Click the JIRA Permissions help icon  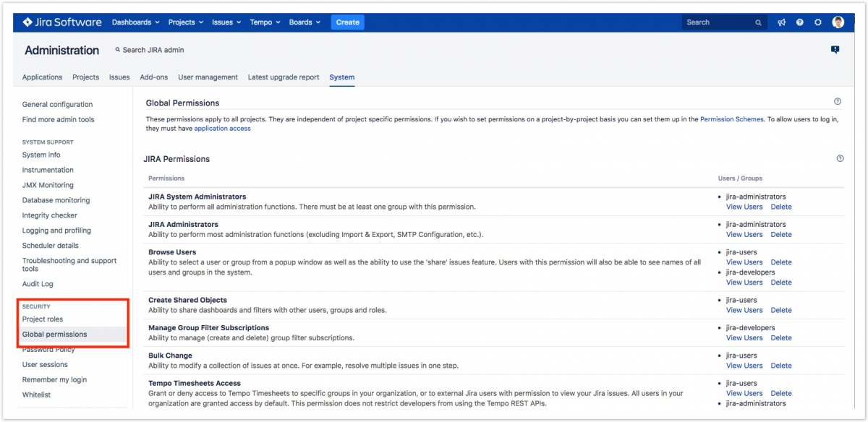point(840,158)
